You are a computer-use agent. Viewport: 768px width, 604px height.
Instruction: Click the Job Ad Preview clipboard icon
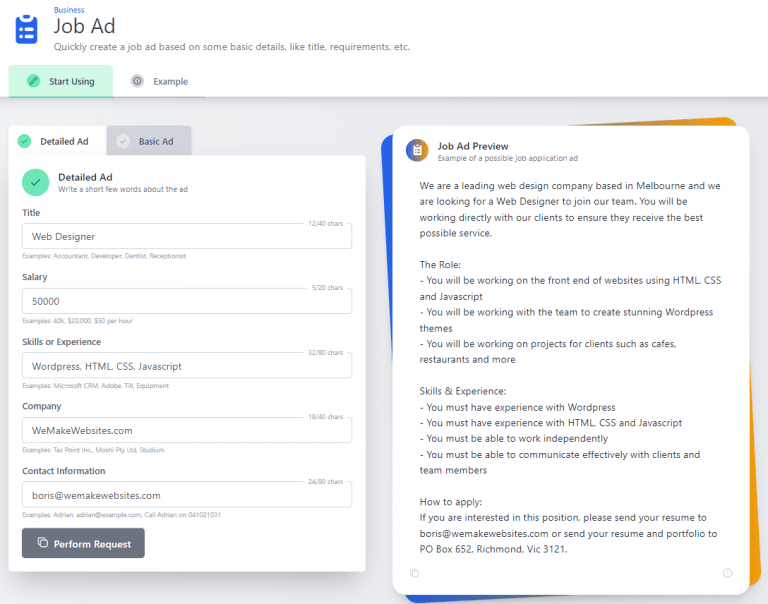(417, 150)
